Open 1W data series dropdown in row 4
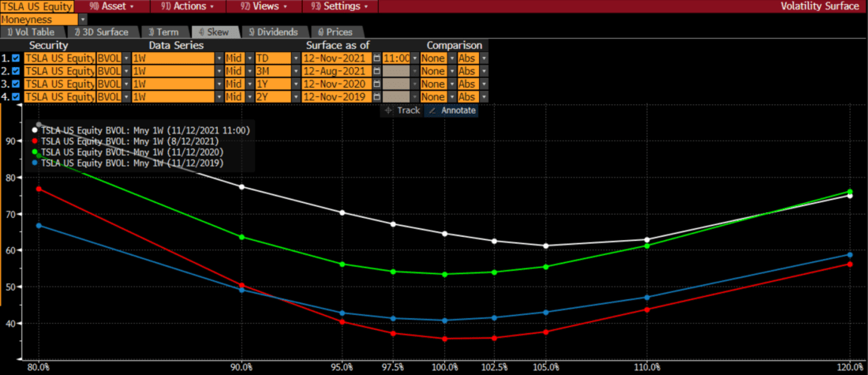Viewport: 868px width, 375px height. point(219,97)
